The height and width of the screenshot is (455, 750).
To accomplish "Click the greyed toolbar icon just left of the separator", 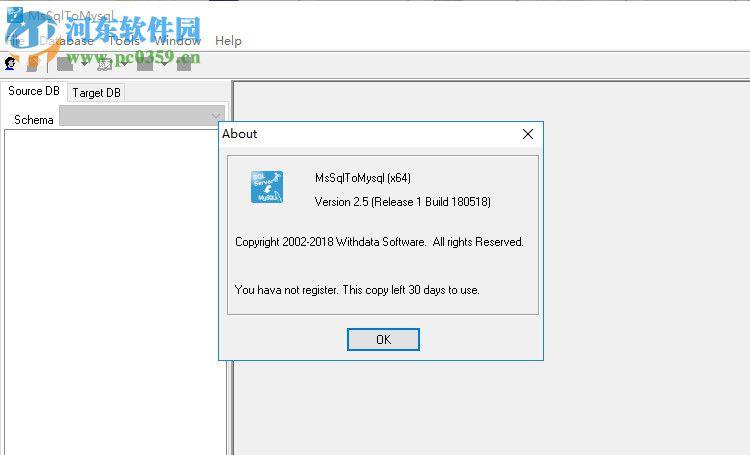I will 33,64.
